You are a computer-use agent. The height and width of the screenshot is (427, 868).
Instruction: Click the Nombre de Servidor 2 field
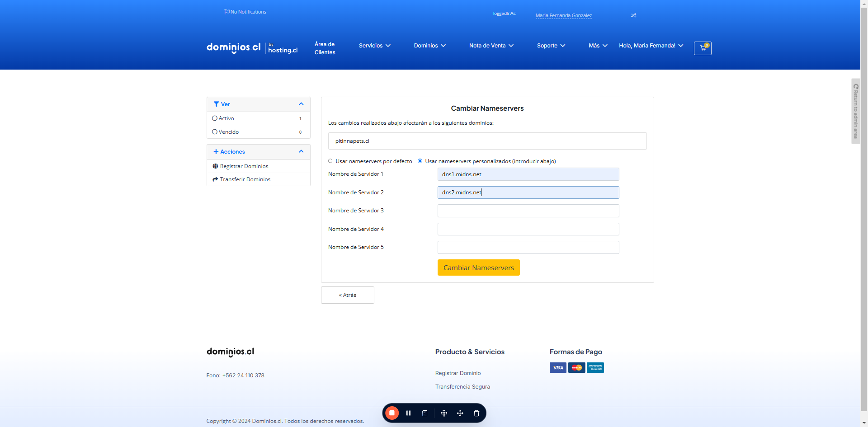[528, 192]
